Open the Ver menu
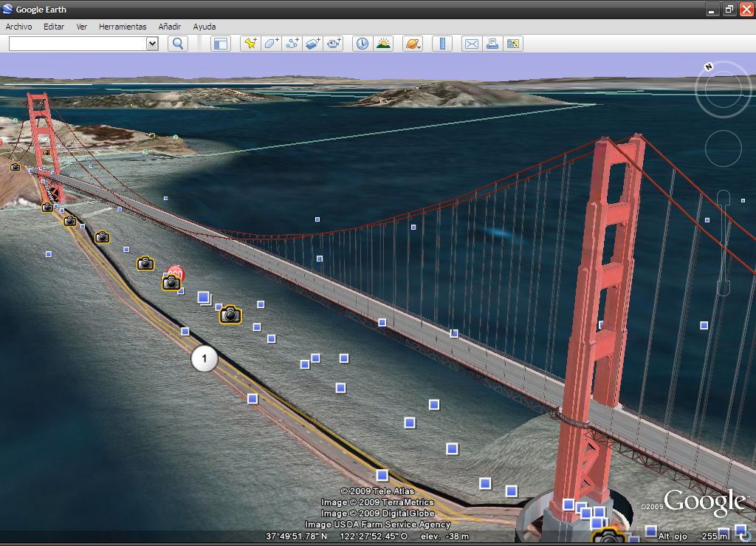Image resolution: width=756 pixels, height=546 pixels. click(x=81, y=27)
